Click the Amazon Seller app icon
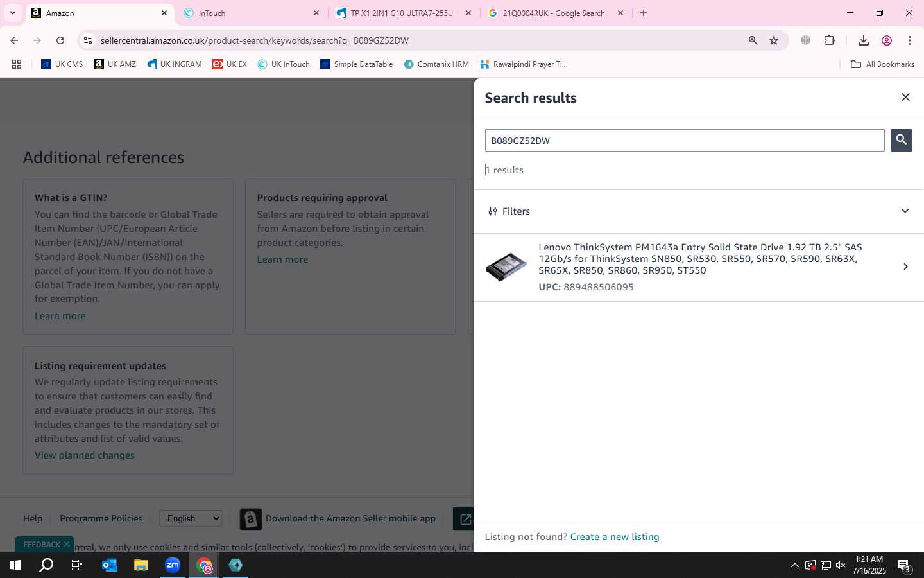This screenshot has height=578, width=924. coord(250,519)
